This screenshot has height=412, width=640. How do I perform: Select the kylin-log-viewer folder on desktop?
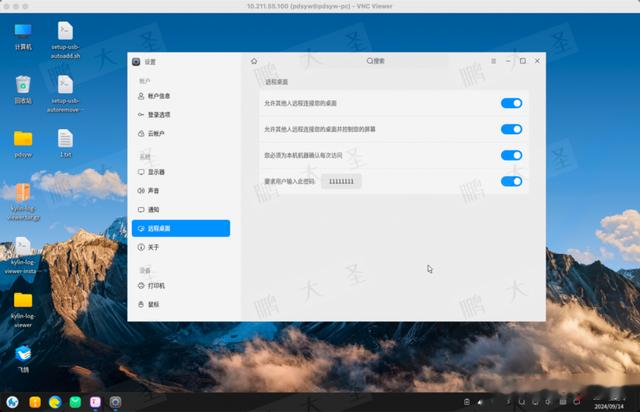click(23, 310)
